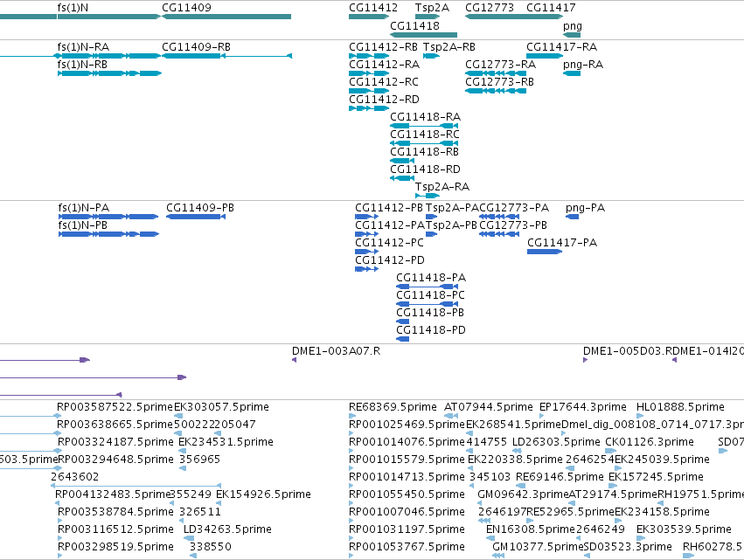Select the fs(1)N-RB transcript
This screenshot has width=744, height=560.
pyautogui.click(x=109, y=73)
